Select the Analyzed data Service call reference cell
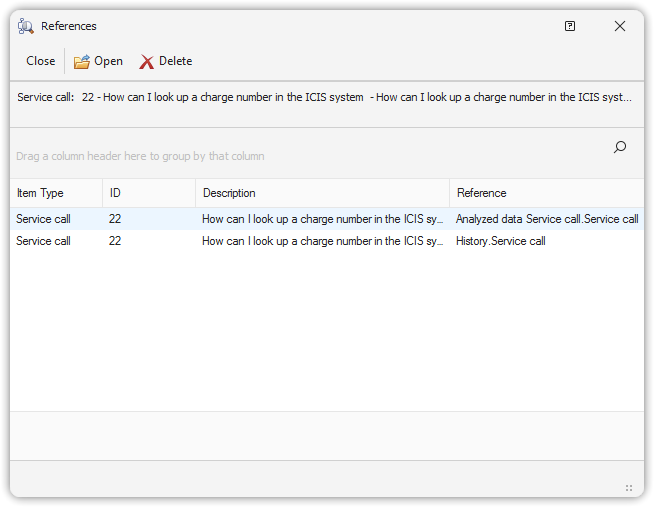 click(546, 218)
